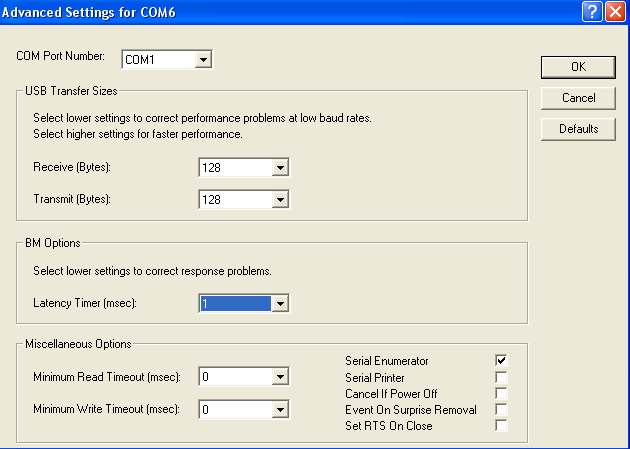Enable Event On Surprise Removal checkbox
This screenshot has height=449, width=630.
(501, 410)
